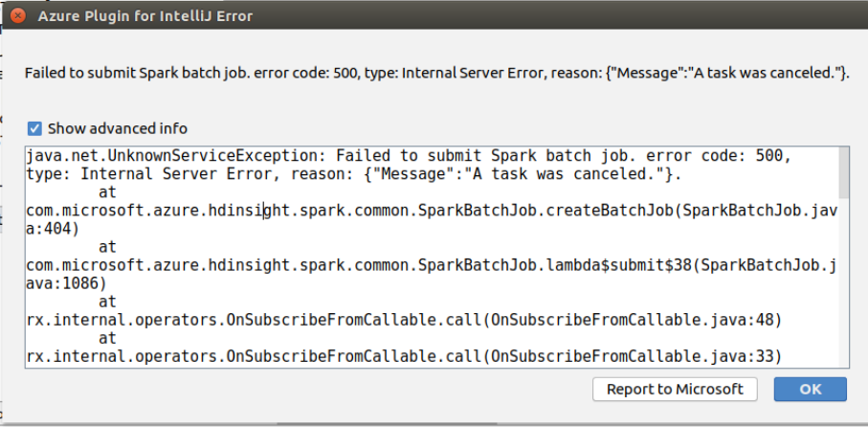Click the scrollbar track below the thumb
The height and width of the screenshot is (427, 868).
pyautogui.click(x=844, y=282)
